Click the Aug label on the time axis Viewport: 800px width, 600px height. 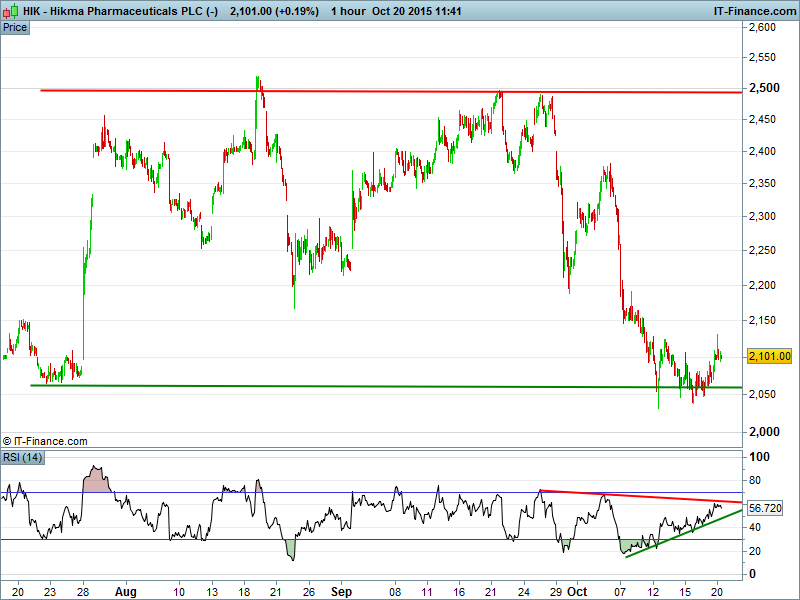pos(125,591)
